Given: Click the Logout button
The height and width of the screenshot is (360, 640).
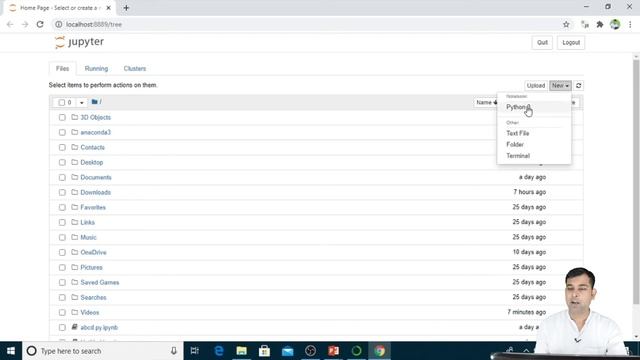Looking at the screenshot, I should (571, 42).
